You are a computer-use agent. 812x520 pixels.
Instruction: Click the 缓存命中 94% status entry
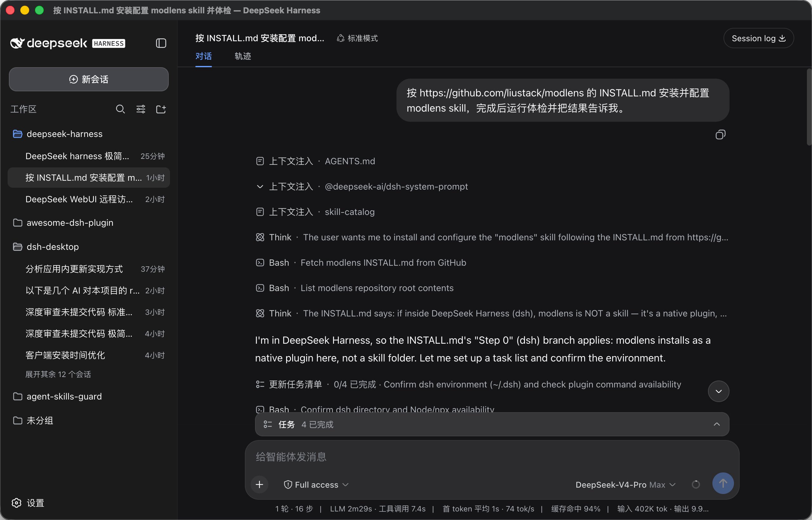tap(576, 509)
